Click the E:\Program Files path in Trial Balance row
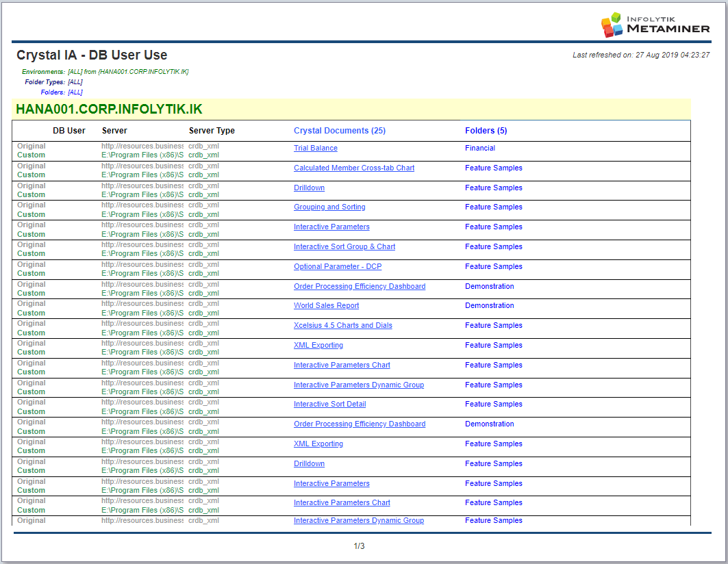The width and height of the screenshot is (728, 564). click(x=142, y=155)
